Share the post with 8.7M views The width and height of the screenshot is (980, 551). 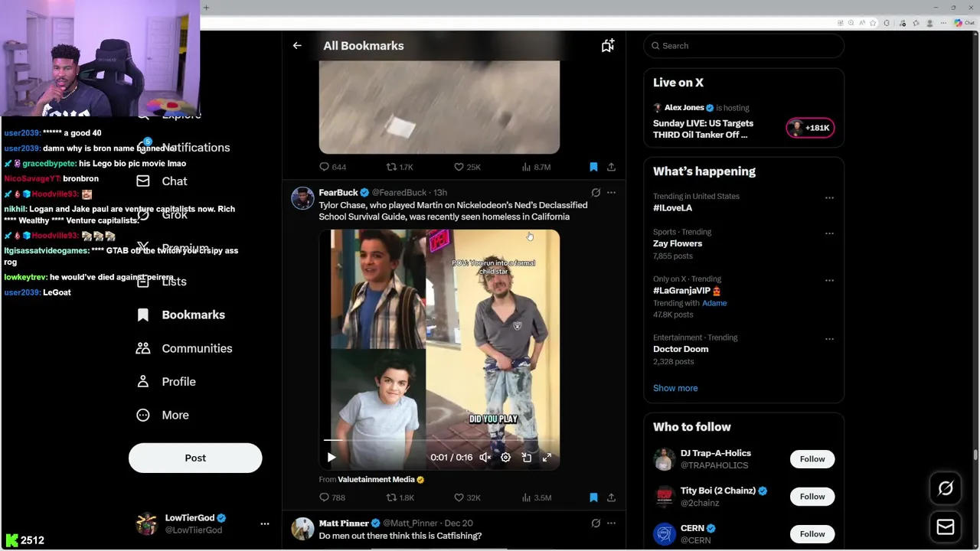[x=611, y=167]
